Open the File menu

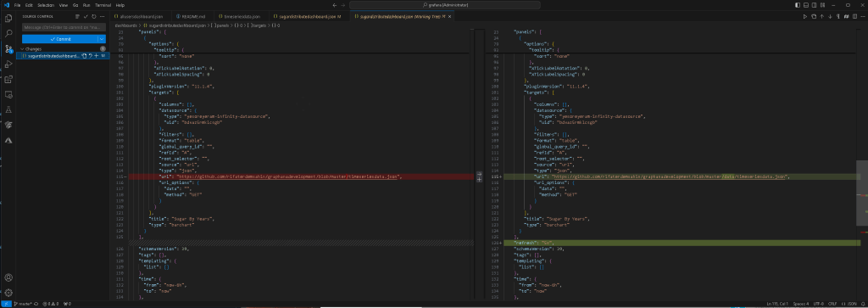(17, 5)
